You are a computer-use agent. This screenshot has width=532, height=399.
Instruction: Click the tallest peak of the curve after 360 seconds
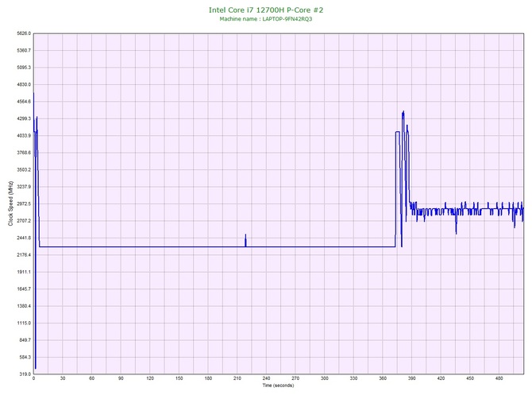403,112
